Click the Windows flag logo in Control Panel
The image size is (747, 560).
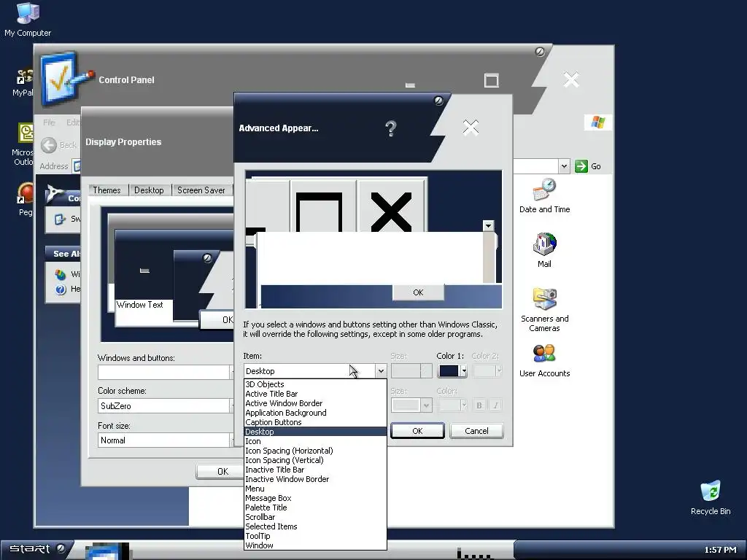598,122
